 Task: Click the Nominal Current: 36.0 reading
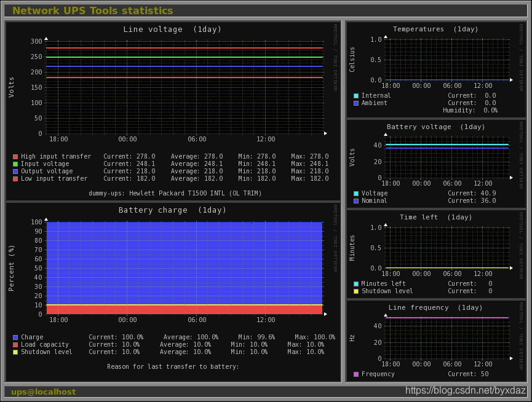(x=472, y=201)
